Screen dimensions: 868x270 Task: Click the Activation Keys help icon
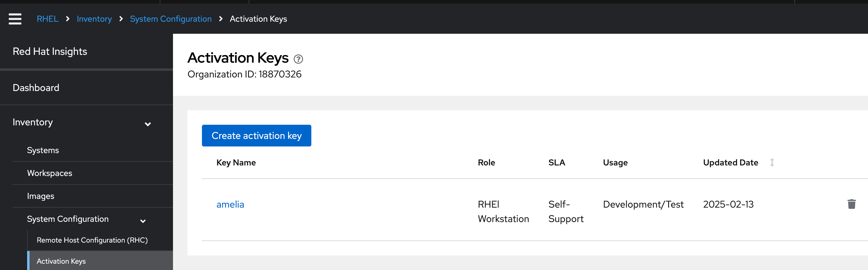pos(298,59)
